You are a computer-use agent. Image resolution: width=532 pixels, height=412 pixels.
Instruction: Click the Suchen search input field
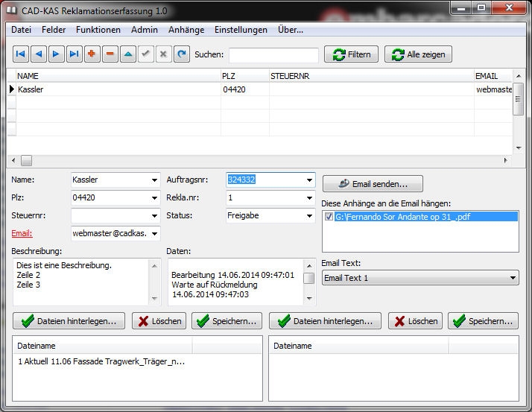[273, 55]
